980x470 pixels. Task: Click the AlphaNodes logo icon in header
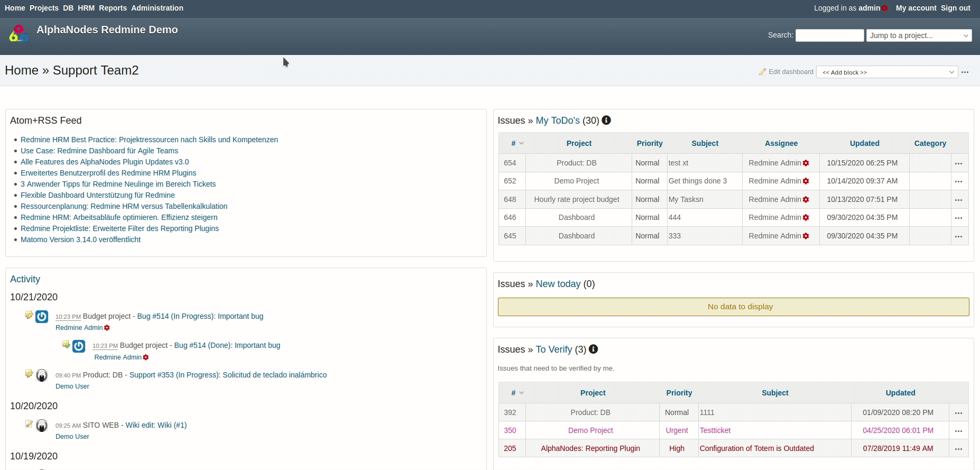click(x=19, y=33)
